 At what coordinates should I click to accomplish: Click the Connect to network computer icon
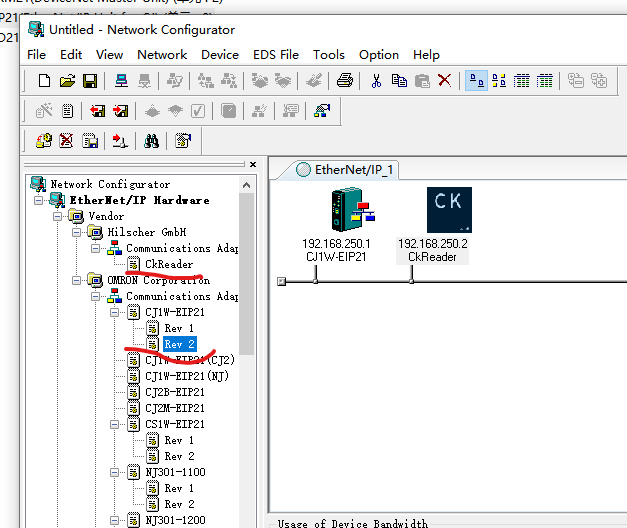[121, 81]
